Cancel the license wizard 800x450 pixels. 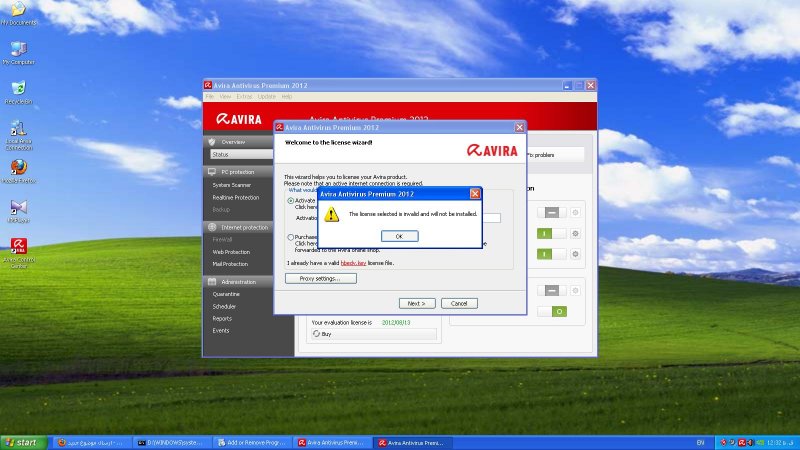[x=459, y=304]
